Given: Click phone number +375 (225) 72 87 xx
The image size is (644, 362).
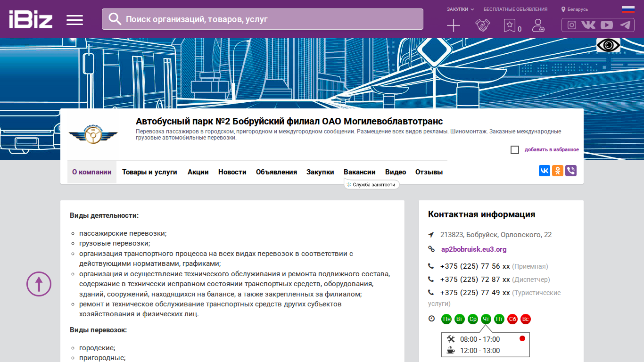Looking at the screenshot, I should click(x=475, y=280).
